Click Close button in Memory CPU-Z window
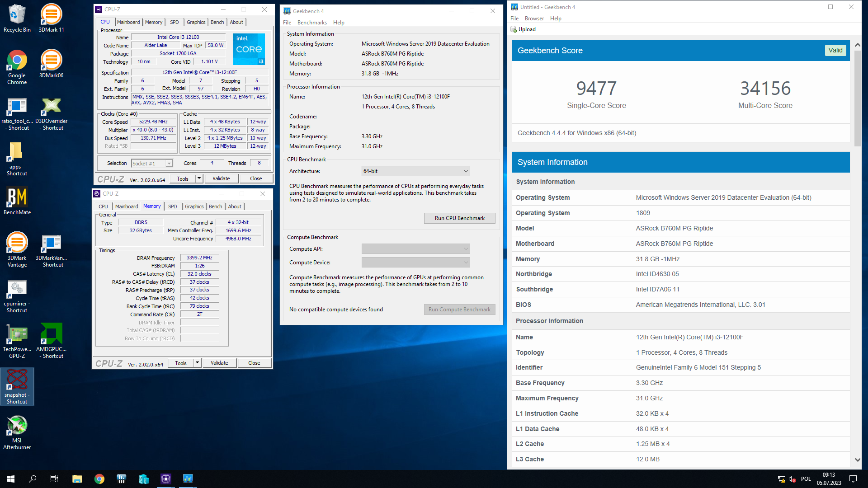Image resolution: width=868 pixels, height=488 pixels. pyautogui.click(x=254, y=363)
